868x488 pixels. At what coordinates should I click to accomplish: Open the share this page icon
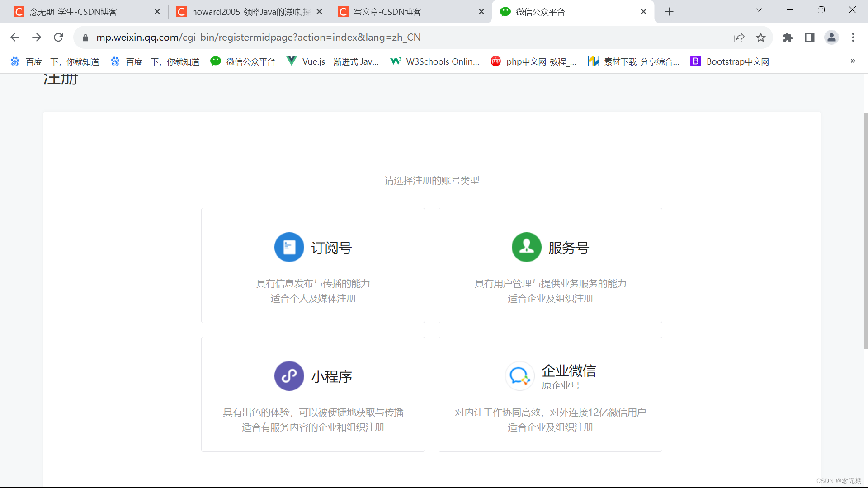(739, 38)
